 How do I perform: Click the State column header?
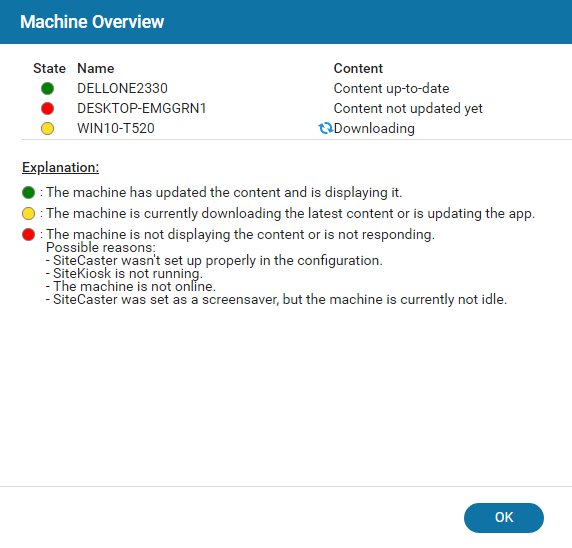[49, 69]
